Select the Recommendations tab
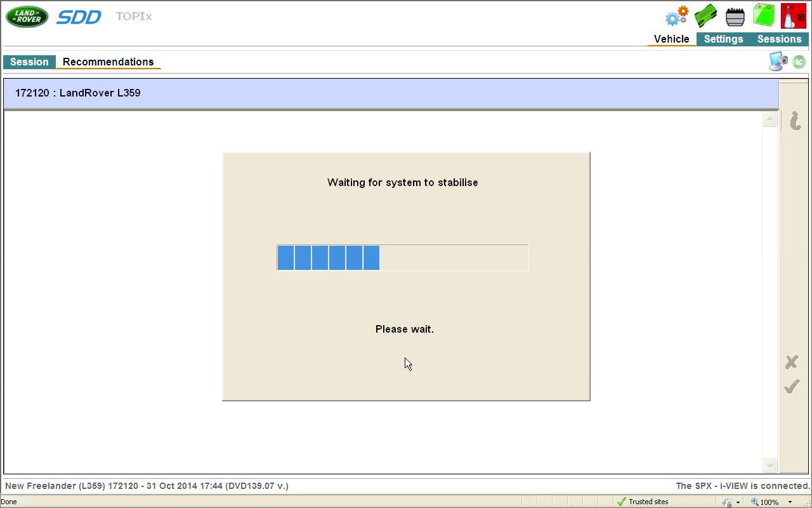 108,62
